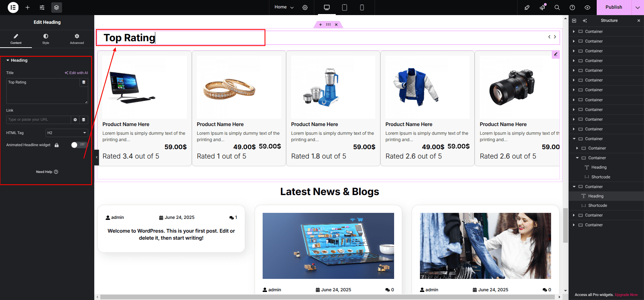Click the Need Help link

[47, 172]
